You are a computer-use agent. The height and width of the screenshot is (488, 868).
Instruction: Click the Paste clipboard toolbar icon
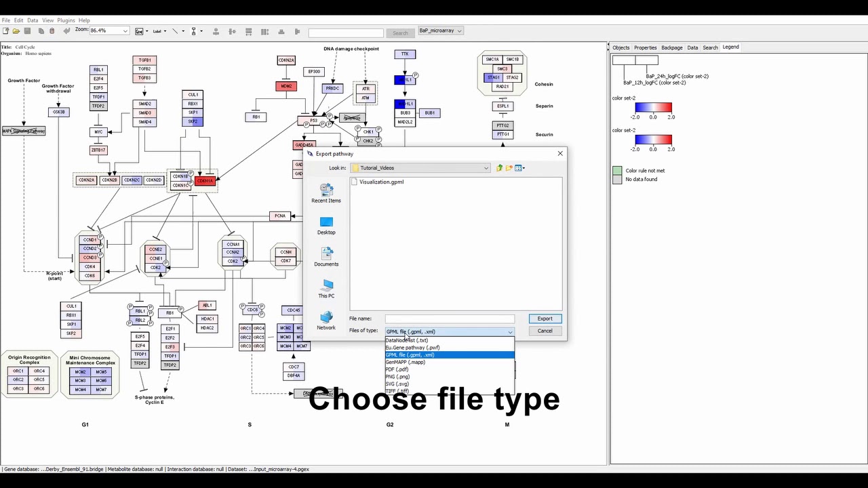pyautogui.click(x=52, y=30)
